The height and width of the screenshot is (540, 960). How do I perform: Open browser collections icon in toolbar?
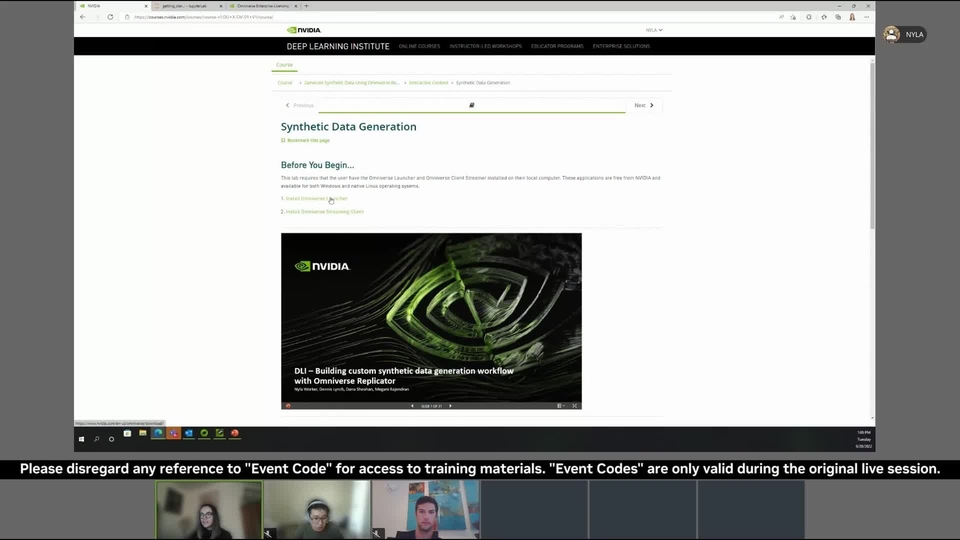pos(838,17)
